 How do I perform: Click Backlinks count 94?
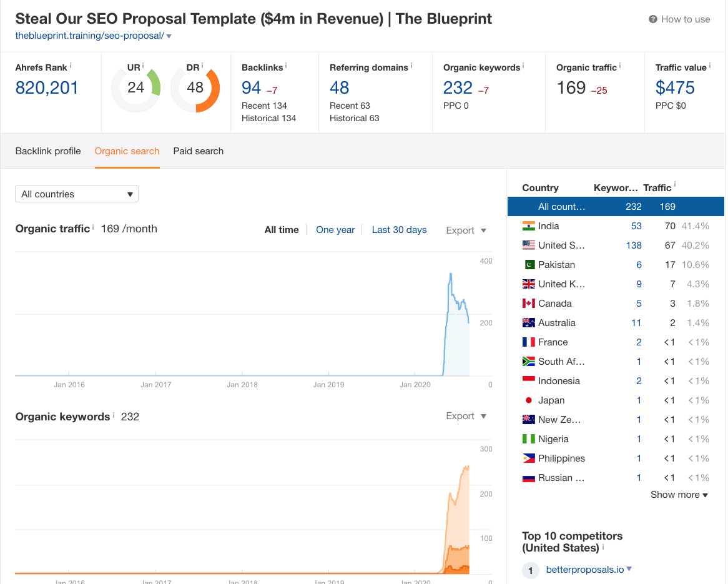[x=251, y=88]
